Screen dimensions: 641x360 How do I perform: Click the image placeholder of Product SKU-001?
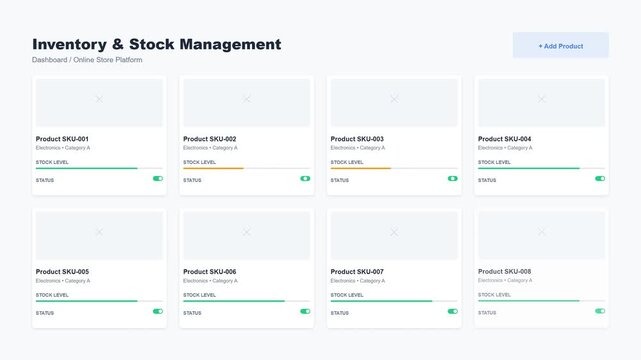[99, 103]
